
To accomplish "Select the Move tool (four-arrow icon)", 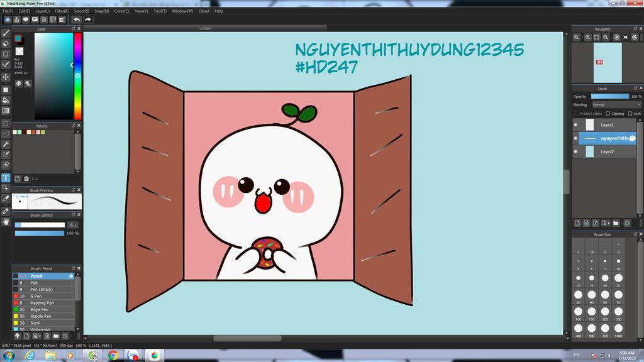I will 6,77.
